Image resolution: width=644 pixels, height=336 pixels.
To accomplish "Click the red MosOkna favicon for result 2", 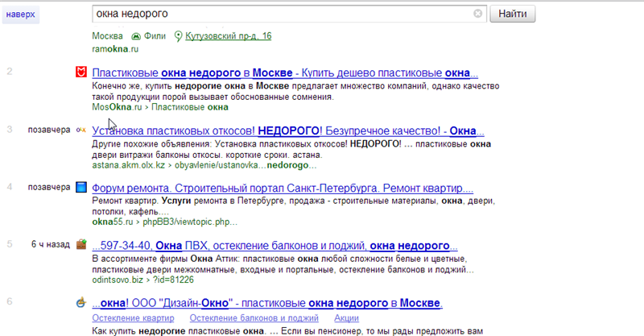I will [x=81, y=72].
